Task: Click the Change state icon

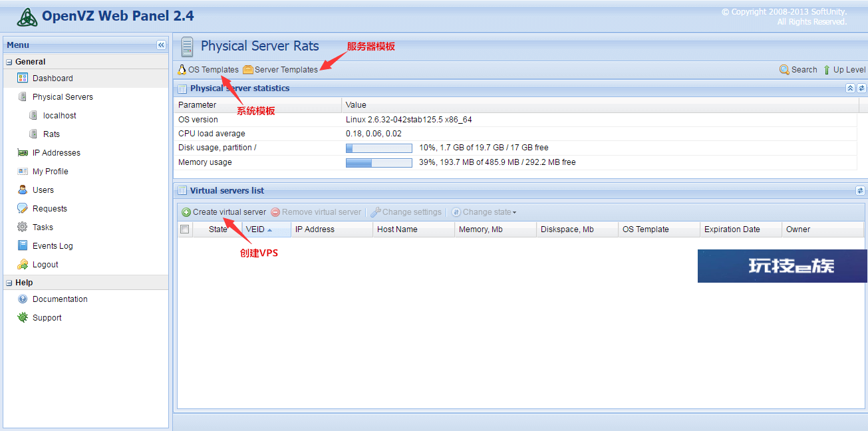Action: [x=456, y=212]
